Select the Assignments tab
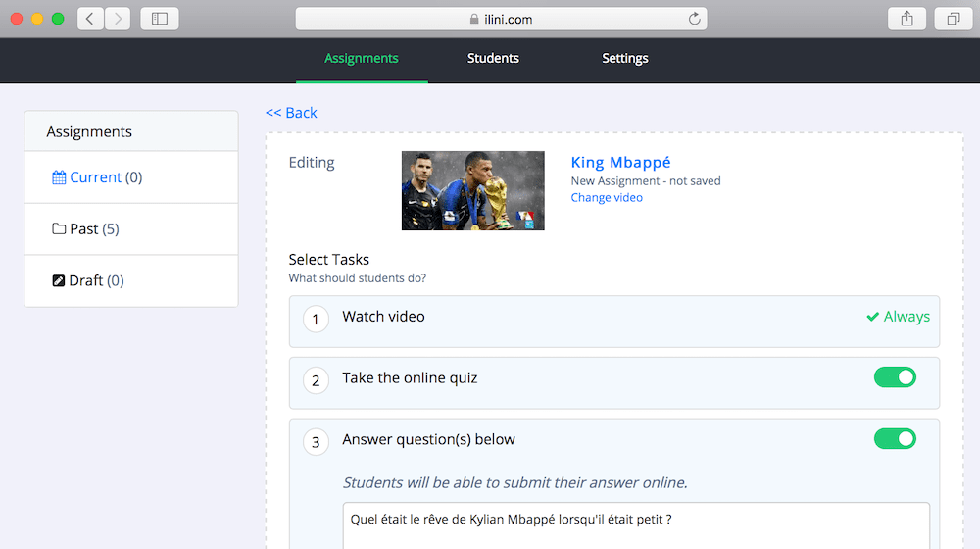 [x=362, y=59]
